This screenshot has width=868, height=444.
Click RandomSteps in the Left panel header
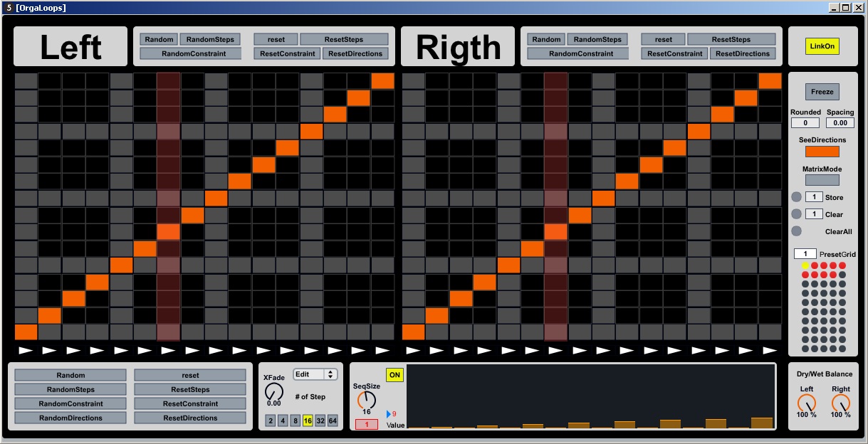[210, 39]
